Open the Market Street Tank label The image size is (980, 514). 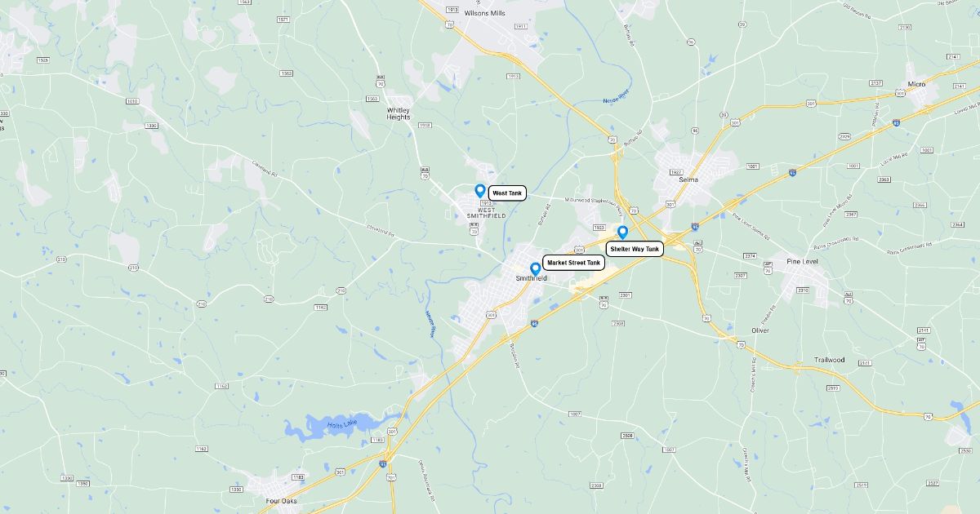(x=573, y=263)
